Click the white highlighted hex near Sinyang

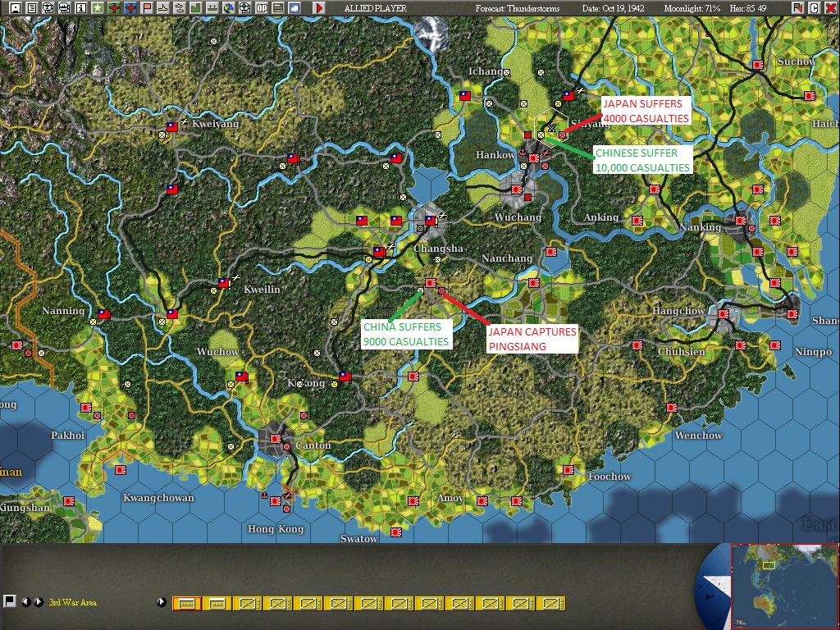coord(550,127)
